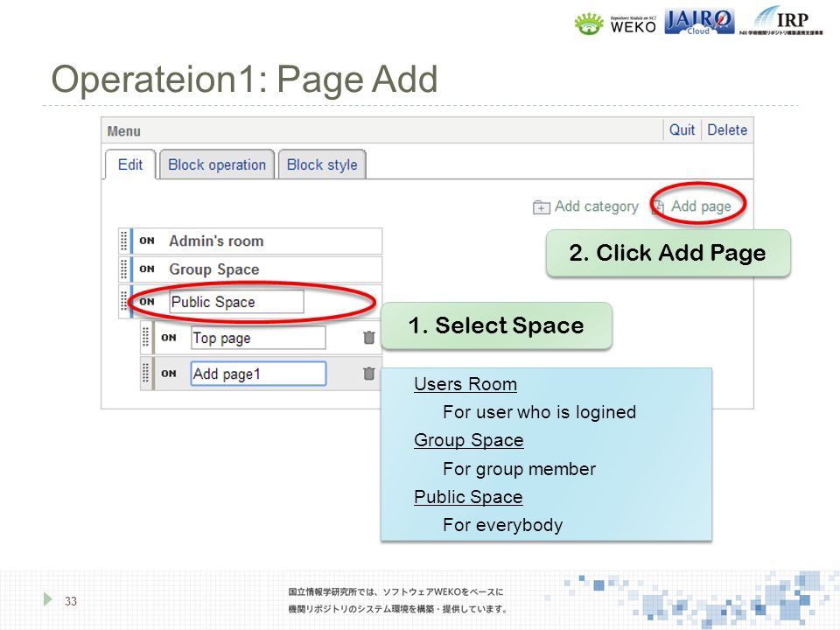Click the 'For group member' text
This screenshot has height=630, width=840.
pyautogui.click(x=519, y=469)
